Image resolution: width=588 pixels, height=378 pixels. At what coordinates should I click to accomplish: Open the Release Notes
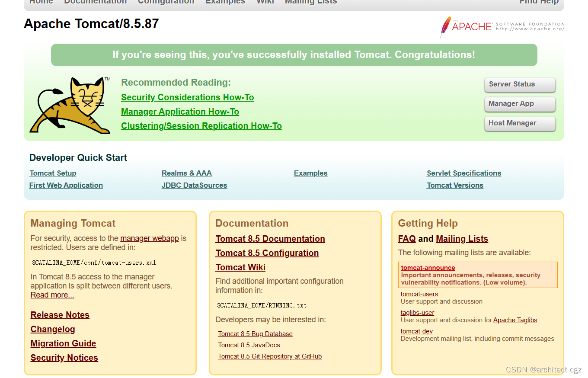pyautogui.click(x=60, y=315)
